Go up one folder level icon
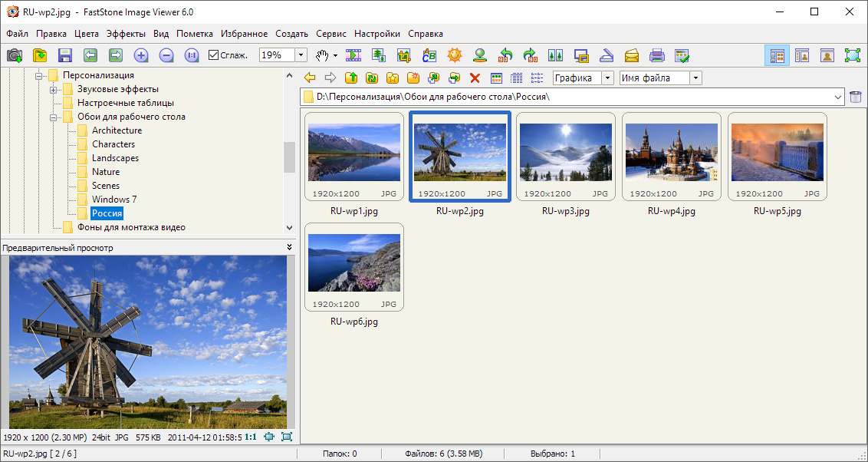868x462 pixels. pos(351,78)
